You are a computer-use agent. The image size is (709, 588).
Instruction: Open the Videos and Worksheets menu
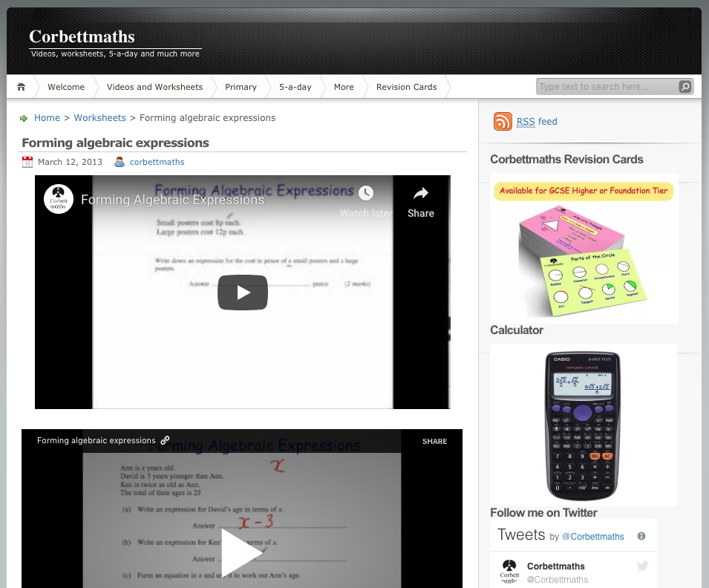tap(154, 87)
